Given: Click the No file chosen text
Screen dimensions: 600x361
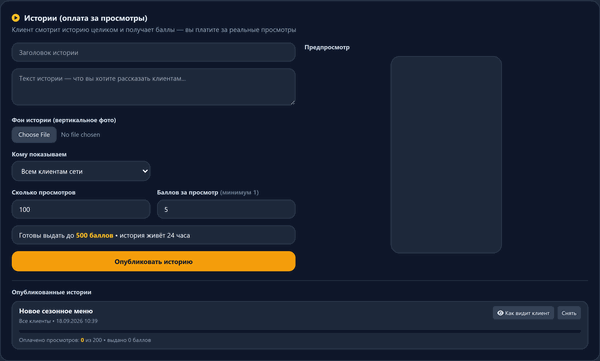Looking at the screenshot, I should pos(80,135).
